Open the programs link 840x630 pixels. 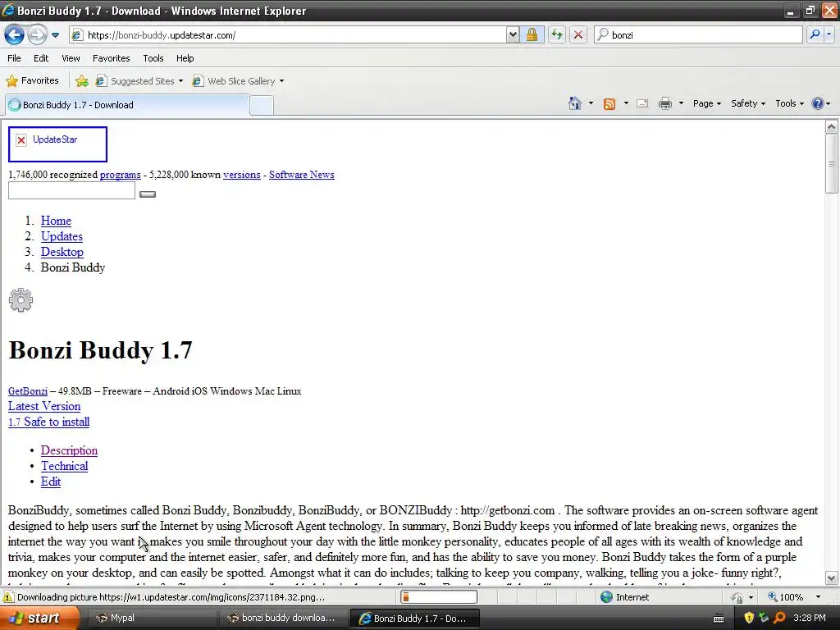(120, 175)
